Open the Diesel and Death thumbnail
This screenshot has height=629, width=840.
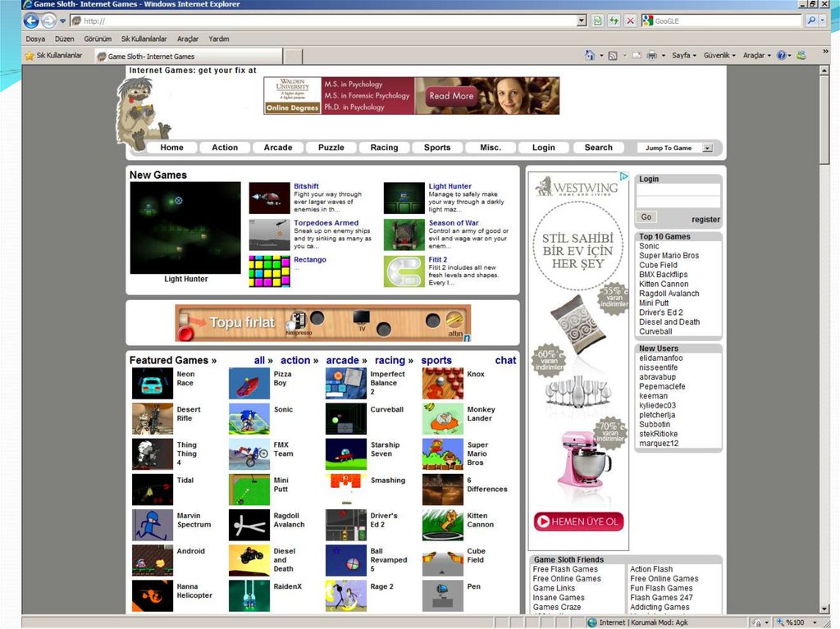pos(249,560)
